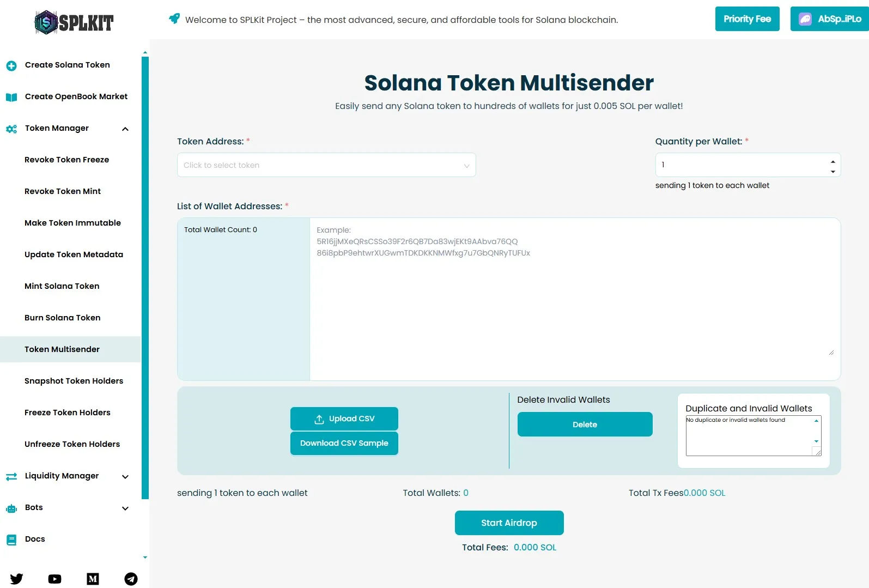Click the swap arrows icon beside Liquidity Manager

(11, 477)
